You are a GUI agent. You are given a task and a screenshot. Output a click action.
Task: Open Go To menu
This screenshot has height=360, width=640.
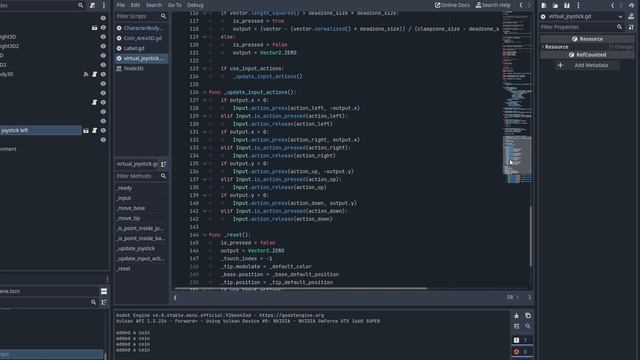(x=174, y=5)
